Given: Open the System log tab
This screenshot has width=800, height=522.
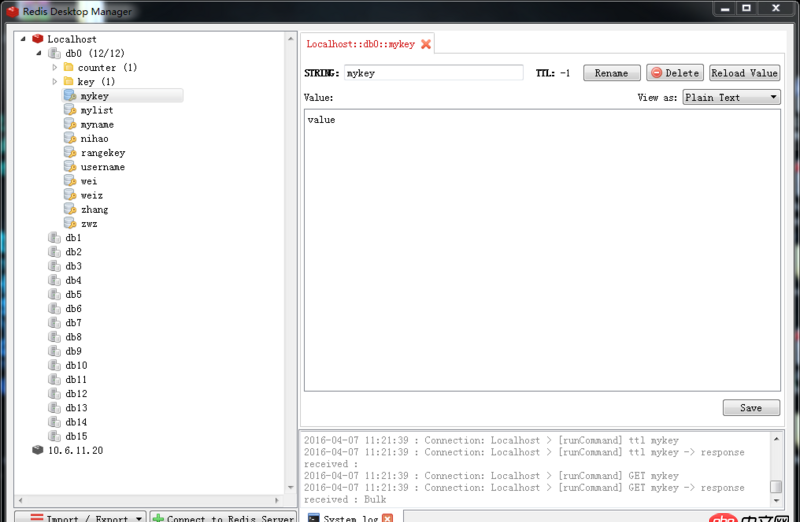Looking at the screenshot, I should coord(351,518).
